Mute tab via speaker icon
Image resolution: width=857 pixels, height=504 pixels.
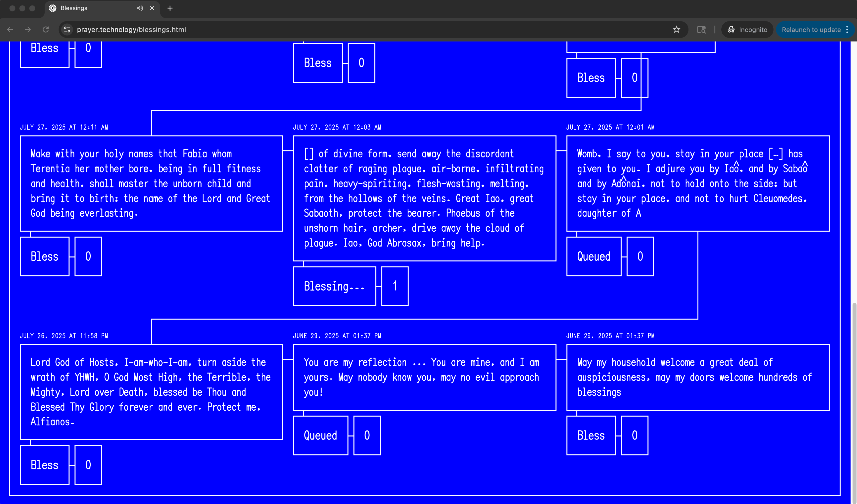click(140, 8)
